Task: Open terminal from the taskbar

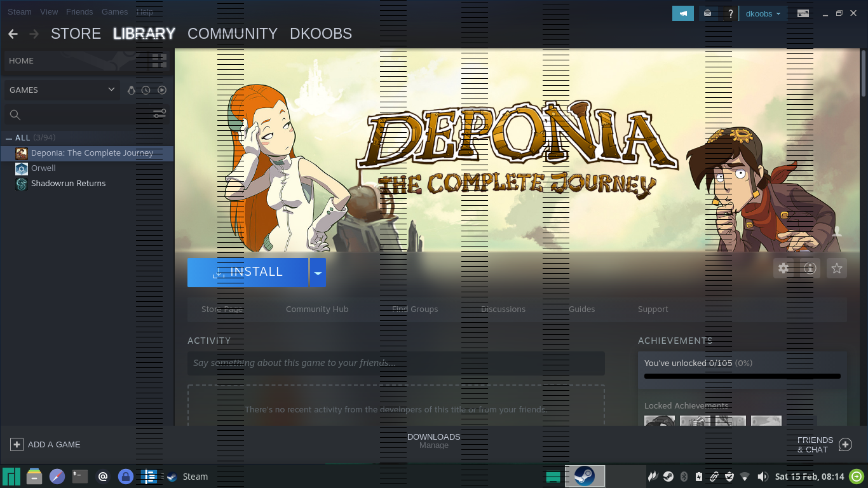Action: click(x=80, y=477)
